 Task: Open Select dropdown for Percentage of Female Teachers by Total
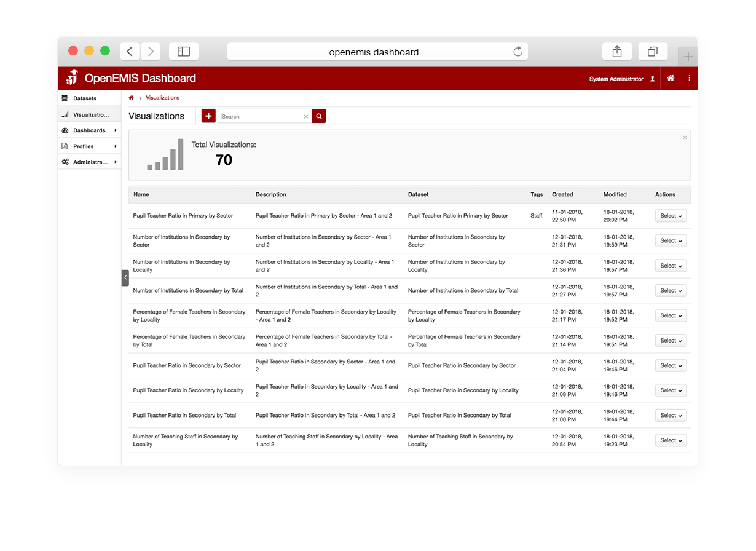671,341
